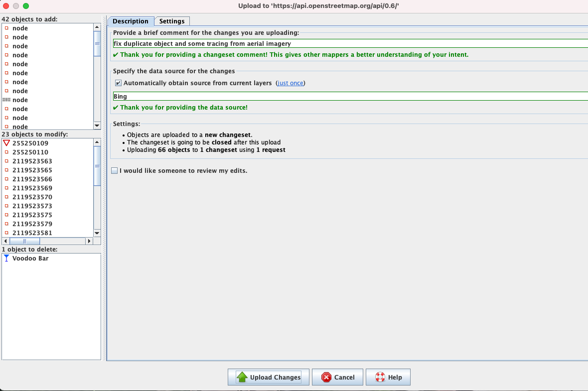Click the green Upload Changes arrow icon
This screenshot has height=391, width=588.
point(242,377)
